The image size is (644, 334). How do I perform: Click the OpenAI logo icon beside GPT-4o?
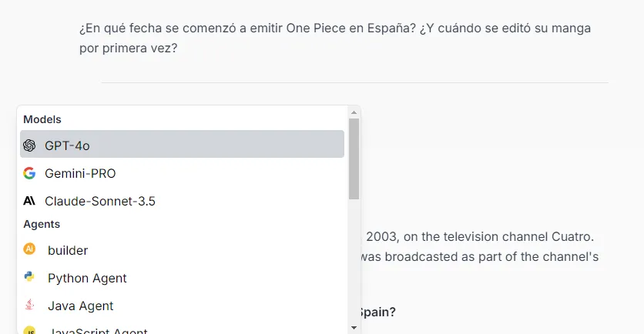pos(29,145)
